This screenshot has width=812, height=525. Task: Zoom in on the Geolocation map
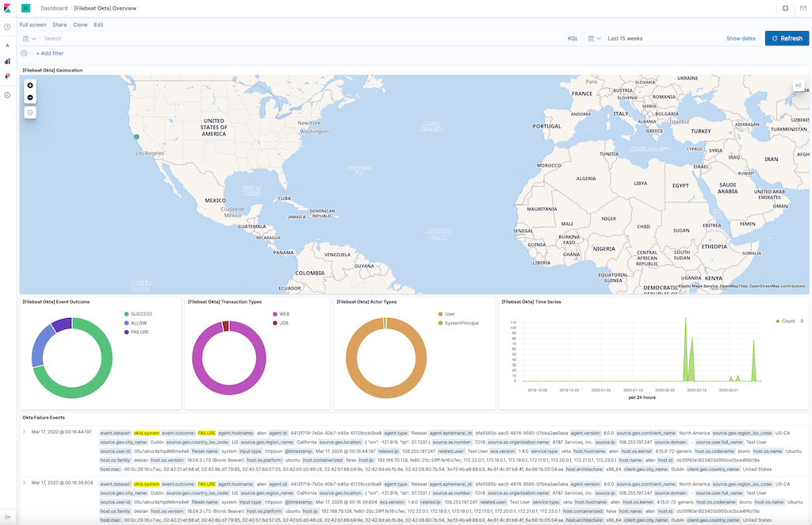(x=29, y=84)
